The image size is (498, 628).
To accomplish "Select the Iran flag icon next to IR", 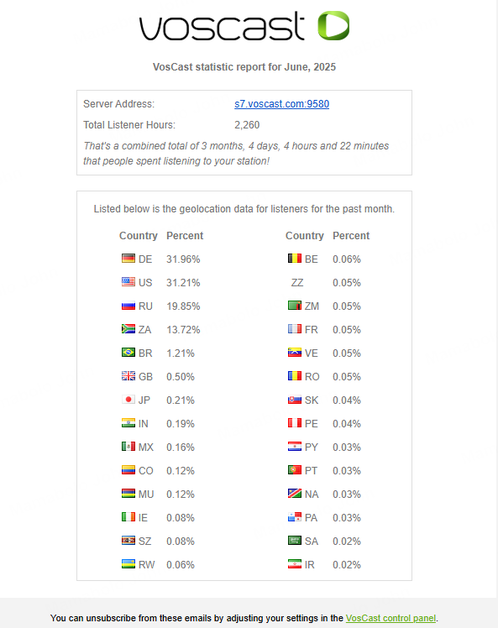I will tap(294, 564).
